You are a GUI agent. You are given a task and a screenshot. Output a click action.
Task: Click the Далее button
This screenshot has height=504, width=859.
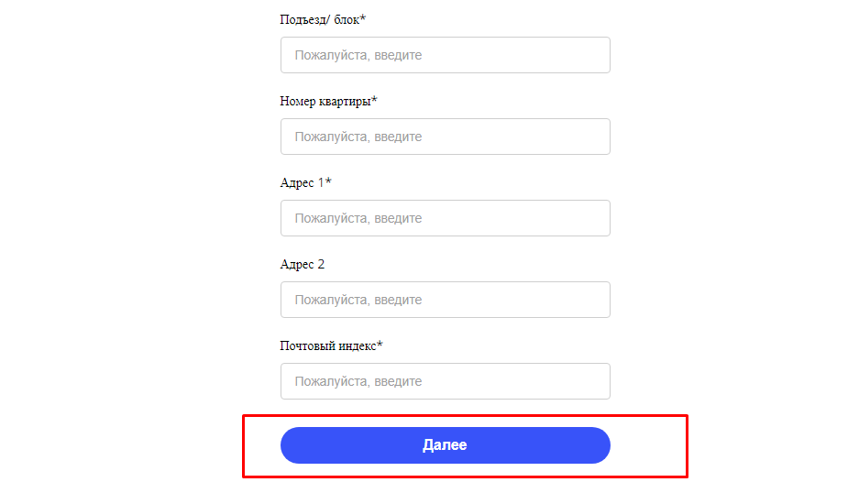tap(445, 445)
